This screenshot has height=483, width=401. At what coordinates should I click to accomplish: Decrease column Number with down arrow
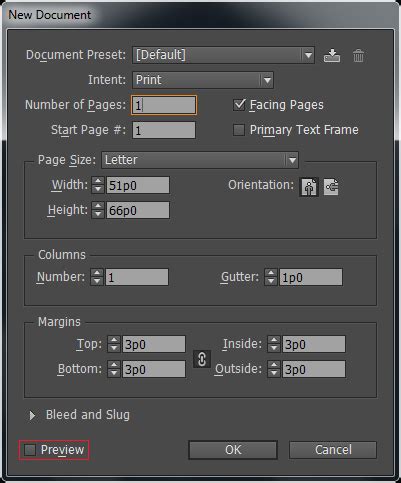click(x=97, y=281)
